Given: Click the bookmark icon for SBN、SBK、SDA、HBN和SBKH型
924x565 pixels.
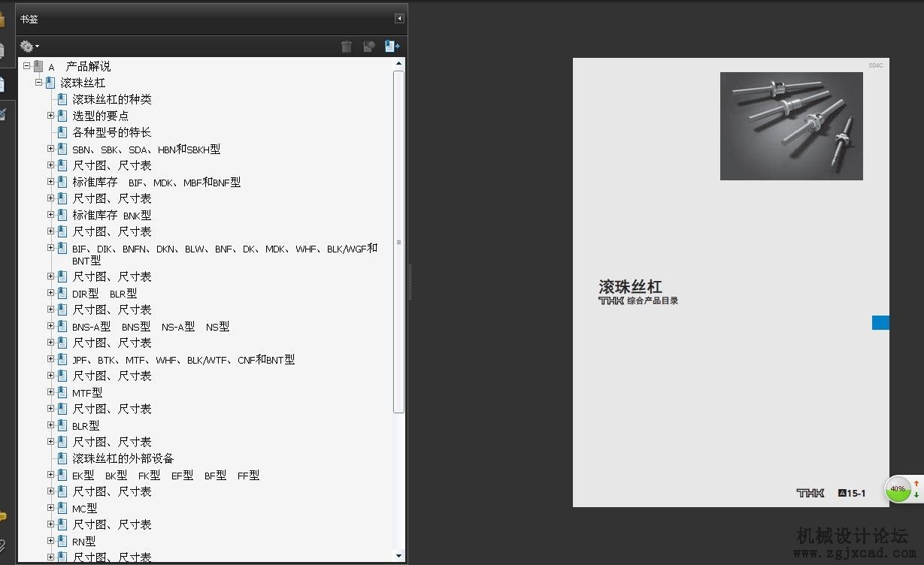Looking at the screenshot, I should [x=62, y=149].
